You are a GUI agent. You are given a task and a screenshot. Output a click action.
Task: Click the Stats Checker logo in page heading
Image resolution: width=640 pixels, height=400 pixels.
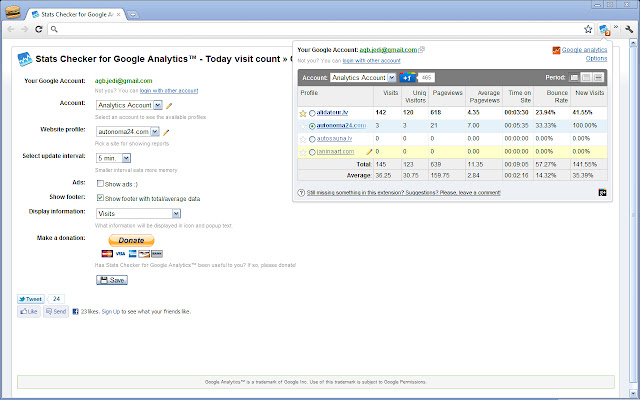tap(24, 59)
